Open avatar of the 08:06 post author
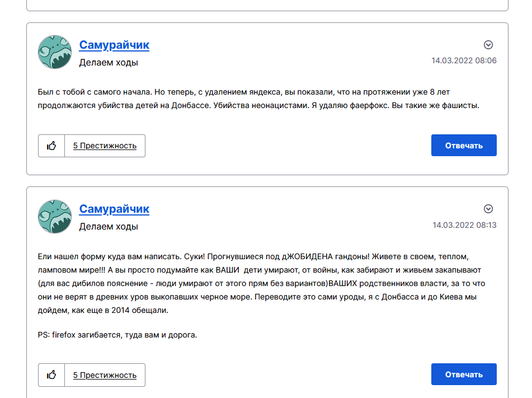The image size is (532, 398). (55, 52)
